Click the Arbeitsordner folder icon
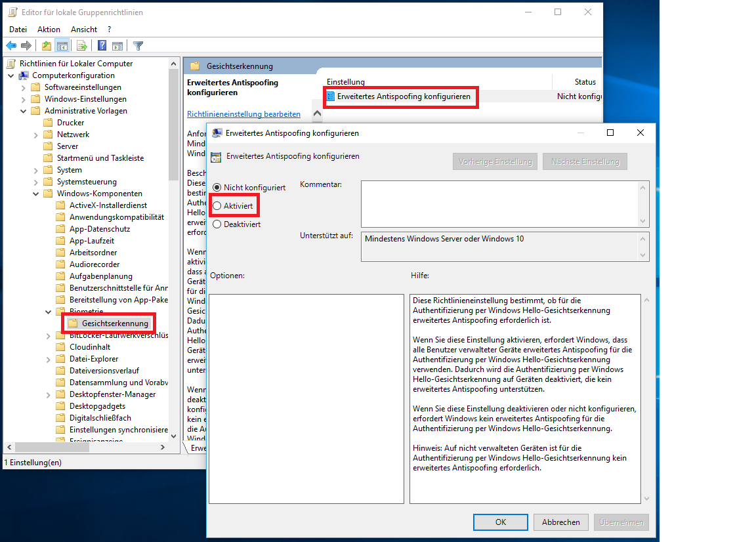This screenshot has width=756, height=542. point(60,253)
